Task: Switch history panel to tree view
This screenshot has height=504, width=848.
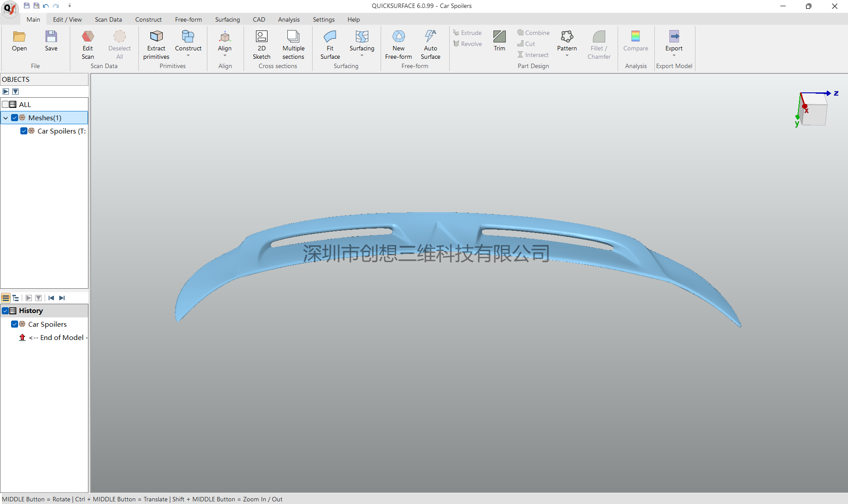Action: (x=16, y=298)
